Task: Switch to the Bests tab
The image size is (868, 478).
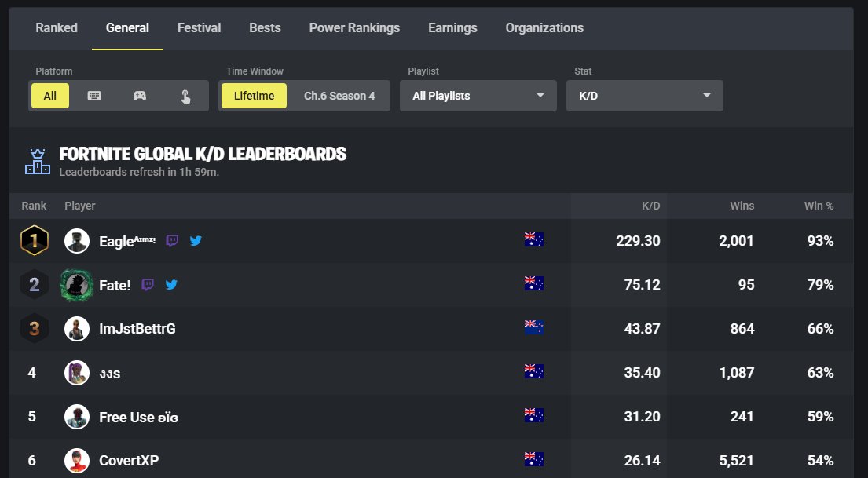Action: (265, 27)
